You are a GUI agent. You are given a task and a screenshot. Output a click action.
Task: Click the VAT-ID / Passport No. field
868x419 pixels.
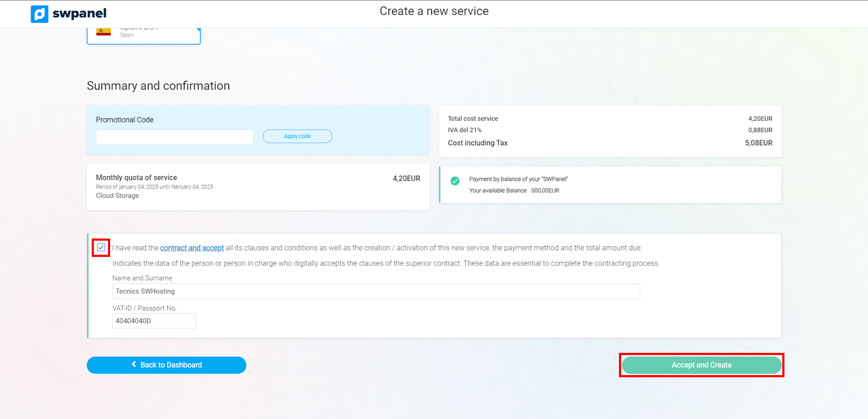(x=154, y=321)
